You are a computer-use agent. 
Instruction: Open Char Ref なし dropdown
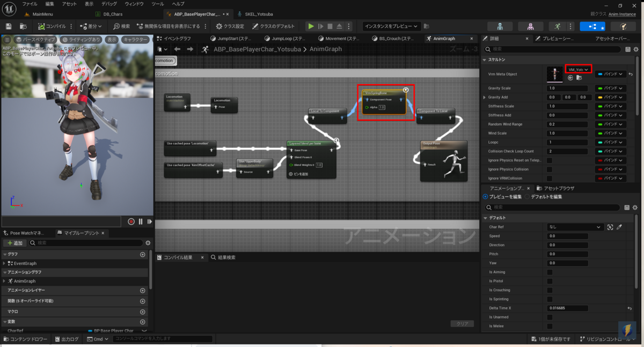click(x=575, y=227)
